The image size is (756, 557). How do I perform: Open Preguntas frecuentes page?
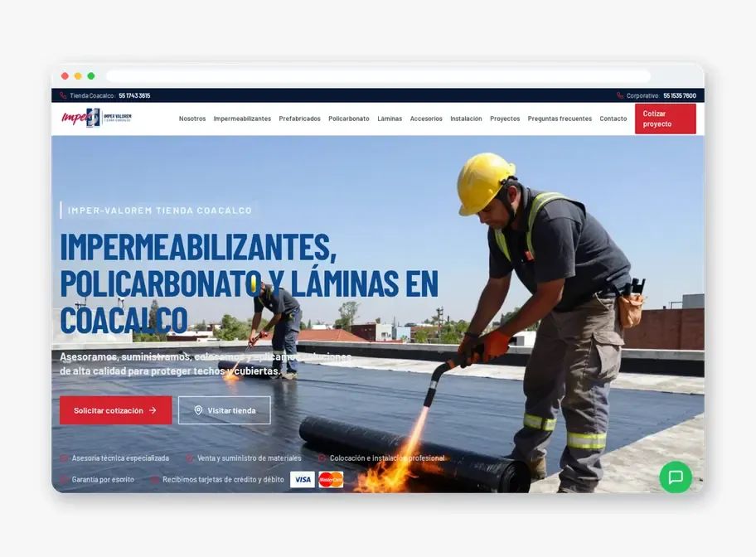(560, 119)
